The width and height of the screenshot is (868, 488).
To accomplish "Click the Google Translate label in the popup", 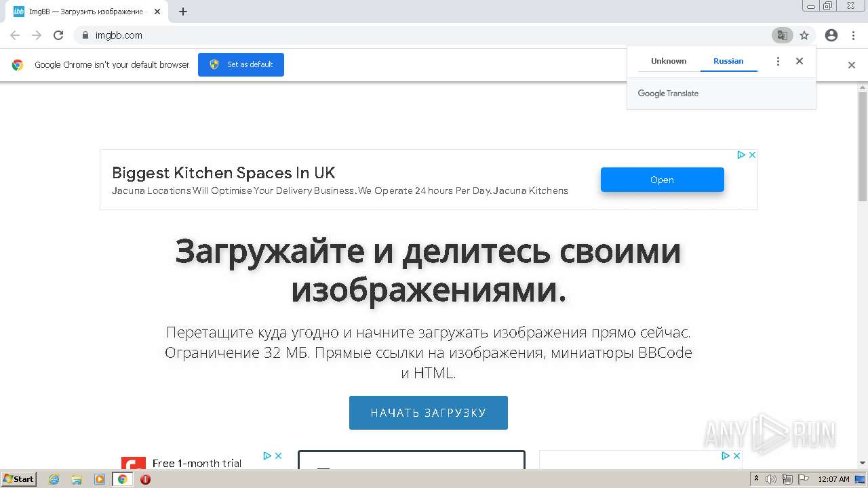I will tap(668, 94).
